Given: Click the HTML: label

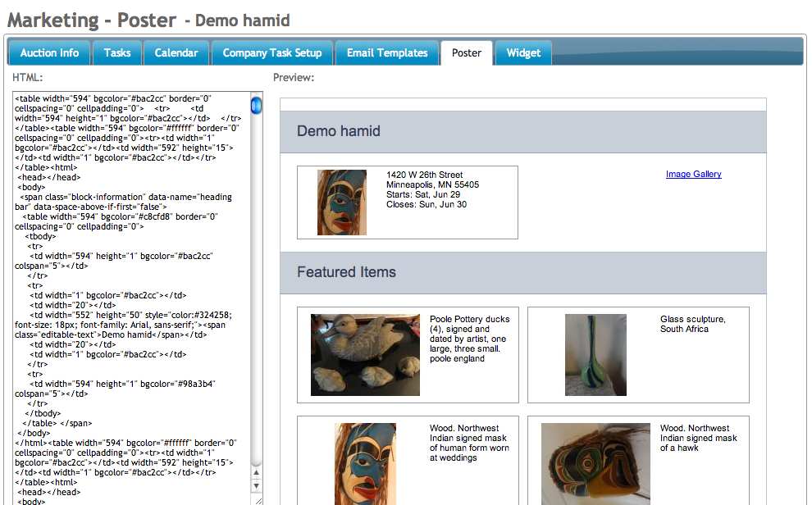Looking at the screenshot, I should tap(27, 78).
